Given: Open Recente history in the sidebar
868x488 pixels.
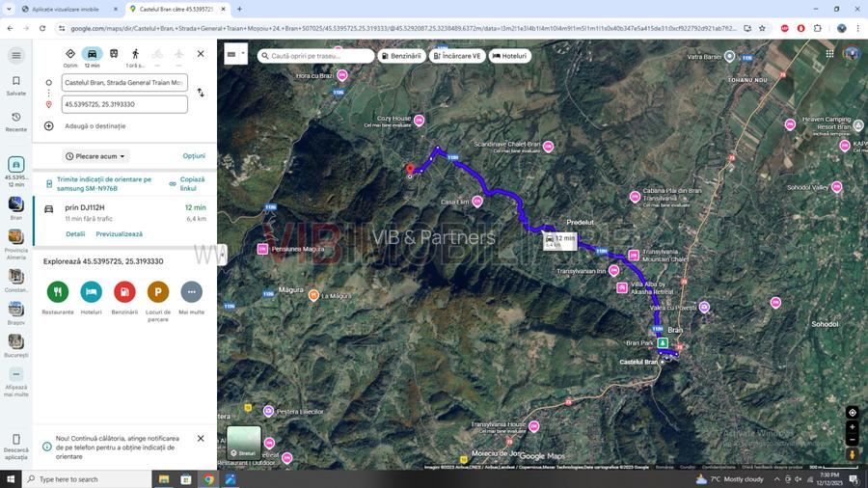Looking at the screenshot, I should click(x=16, y=122).
